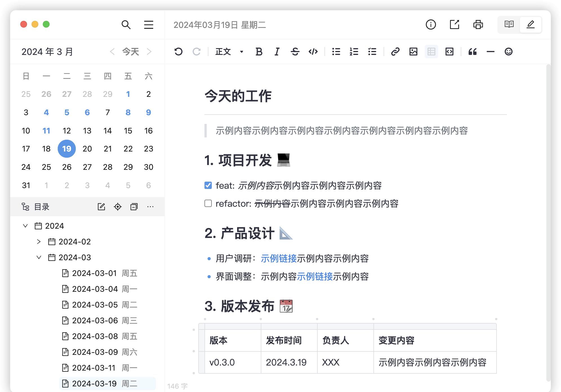
Task: Click the 今天的工作 heading
Action: coord(238,96)
